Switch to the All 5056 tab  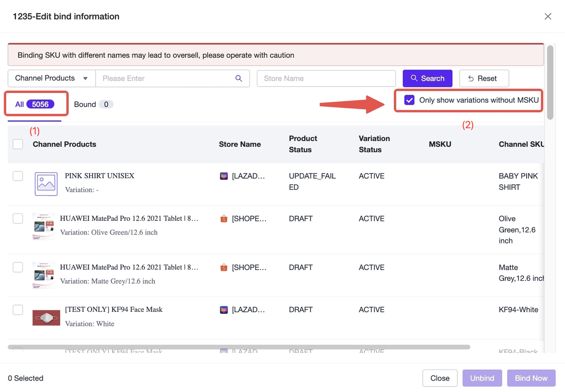click(x=36, y=104)
